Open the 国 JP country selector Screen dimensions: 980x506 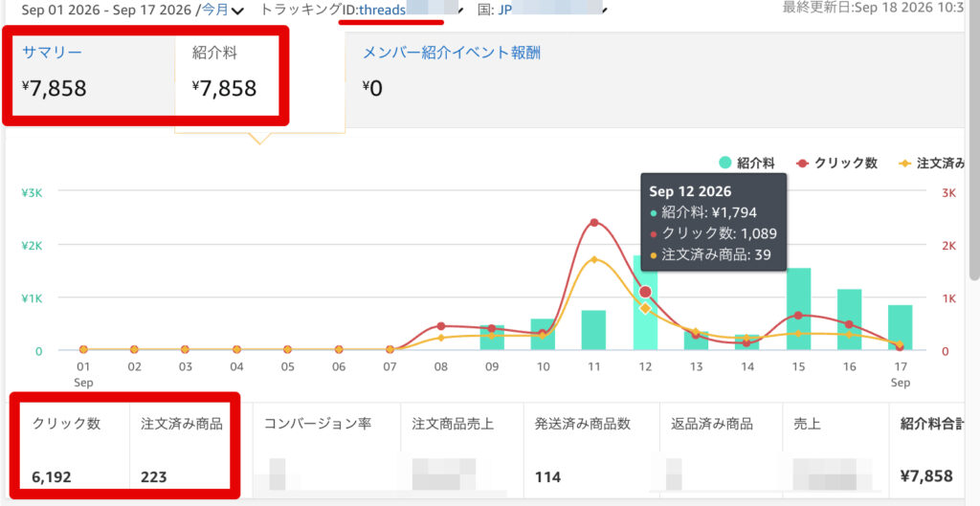(542, 10)
